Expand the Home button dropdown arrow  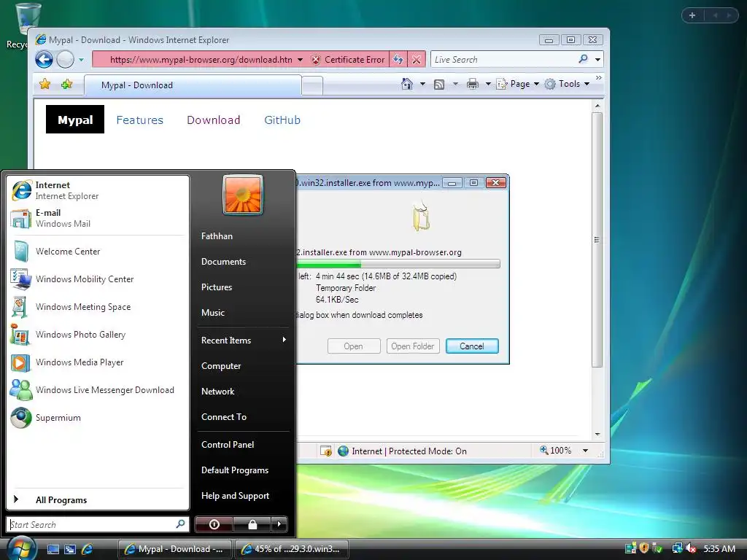(422, 85)
